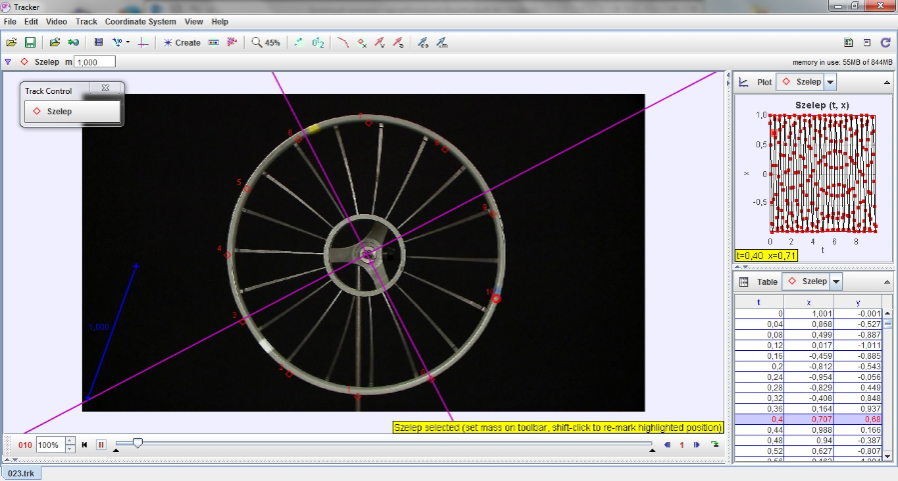Click the table's downward scroll arrow
This screenshot has height=481, width=898.
[888, 456]
